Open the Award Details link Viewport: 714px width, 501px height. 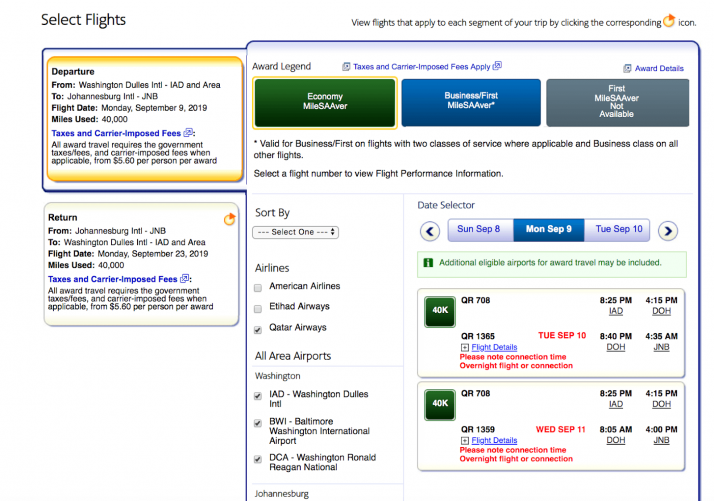pos(659,69)
